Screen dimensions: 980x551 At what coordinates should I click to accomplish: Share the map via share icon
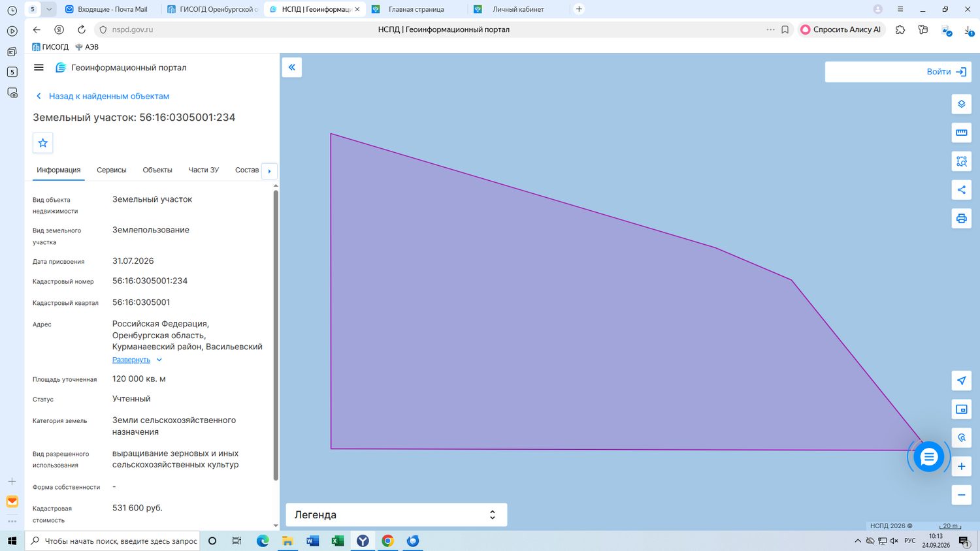click(x=961, y=190)
